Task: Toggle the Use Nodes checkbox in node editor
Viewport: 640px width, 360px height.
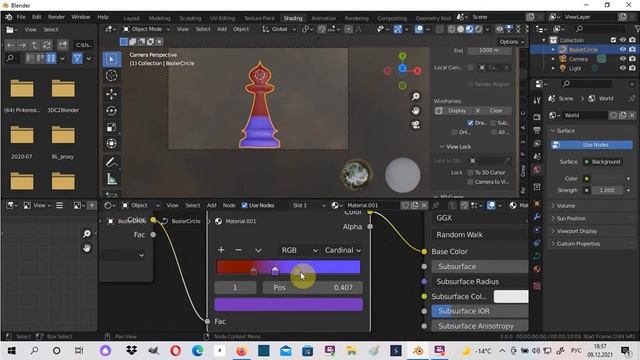Action: (244, 205)
